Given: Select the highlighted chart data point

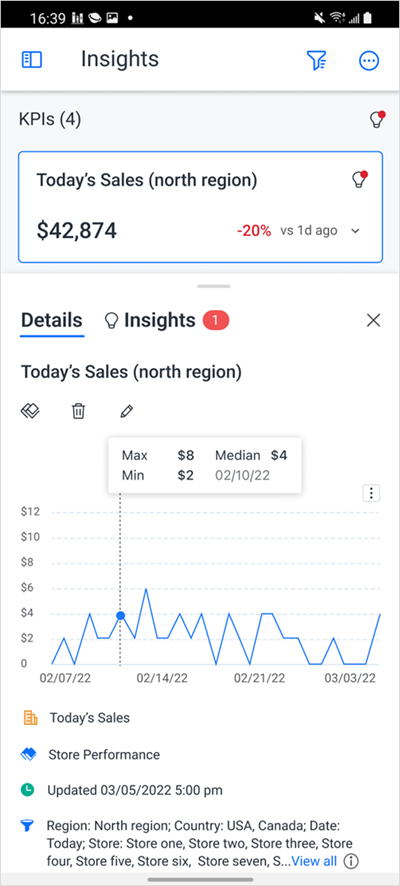Looking at the screenshot, I should tap(120, 615).
